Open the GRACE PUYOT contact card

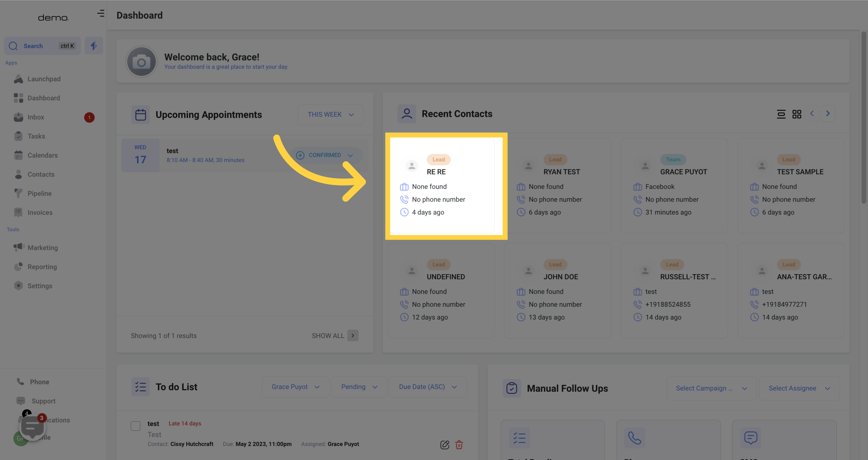point(674,186)
